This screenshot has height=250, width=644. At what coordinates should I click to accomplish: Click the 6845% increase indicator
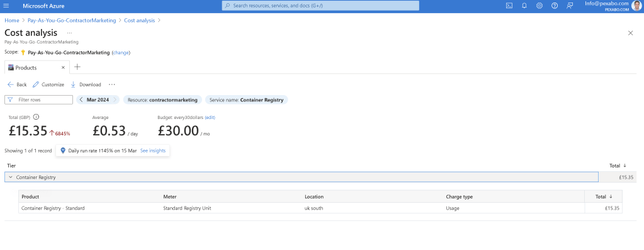click(60, 134)
